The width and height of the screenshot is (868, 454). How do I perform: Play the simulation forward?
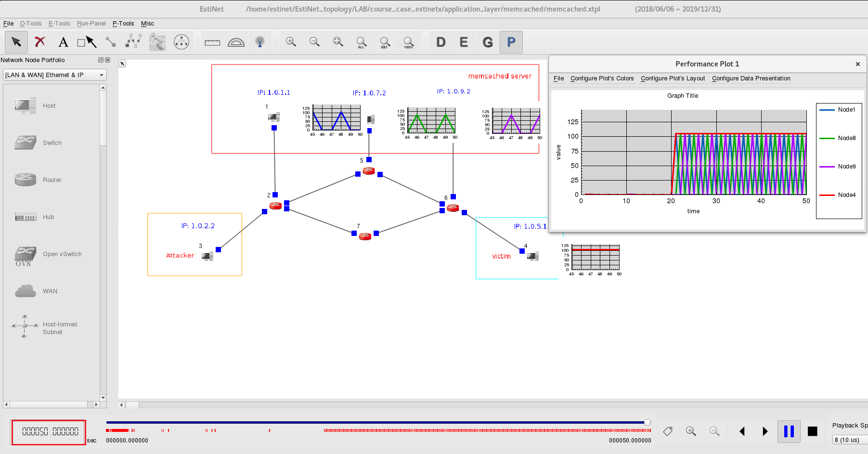765,431
